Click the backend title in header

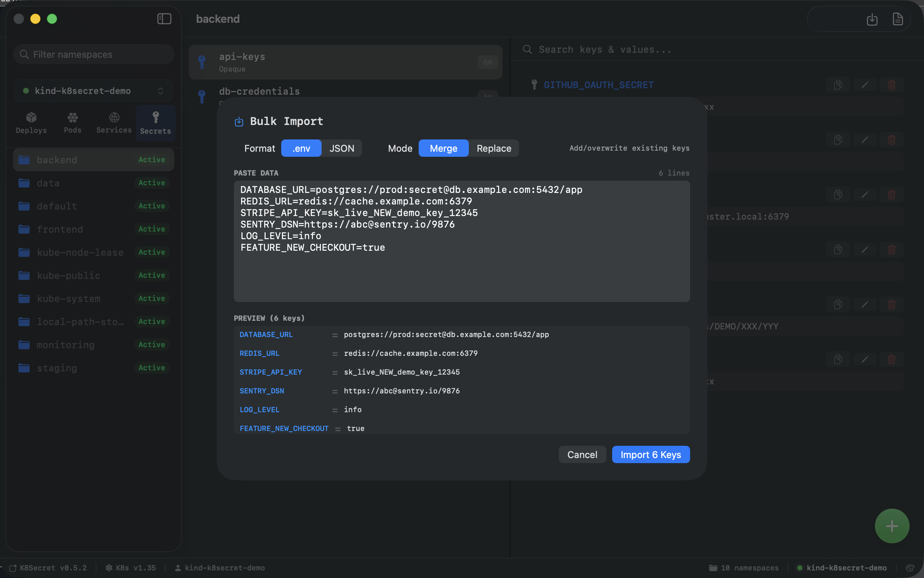(218, 19)
